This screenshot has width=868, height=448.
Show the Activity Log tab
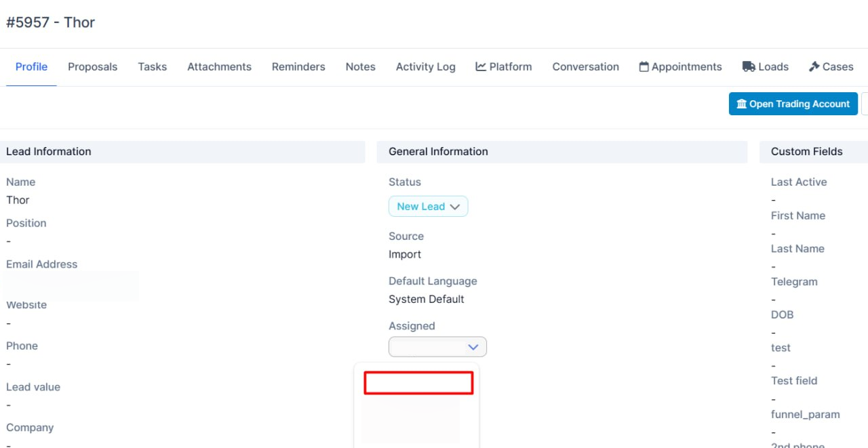pyautogui.click(x=425, y=66)
